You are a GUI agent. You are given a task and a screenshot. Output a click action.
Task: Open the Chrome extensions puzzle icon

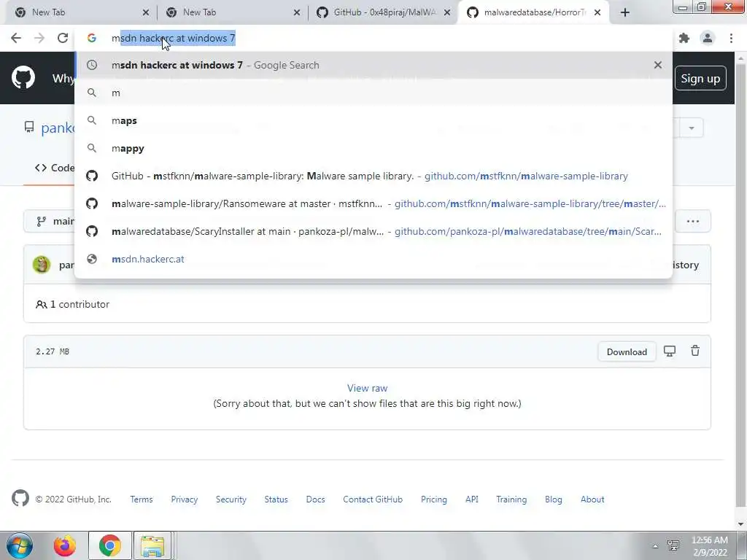[x=684, y=38]
